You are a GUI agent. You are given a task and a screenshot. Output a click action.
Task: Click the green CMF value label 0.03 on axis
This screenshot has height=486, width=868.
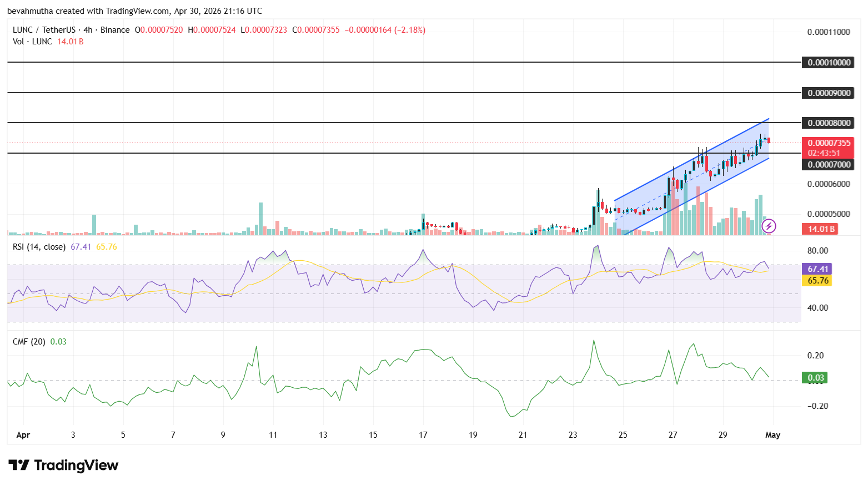coord(815,378)
